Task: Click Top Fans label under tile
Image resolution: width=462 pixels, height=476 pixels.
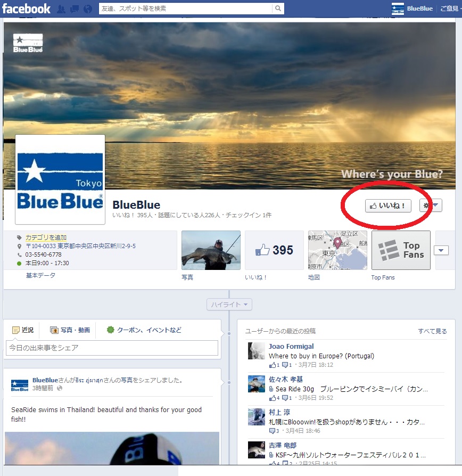Action: (x=383, y=277)
